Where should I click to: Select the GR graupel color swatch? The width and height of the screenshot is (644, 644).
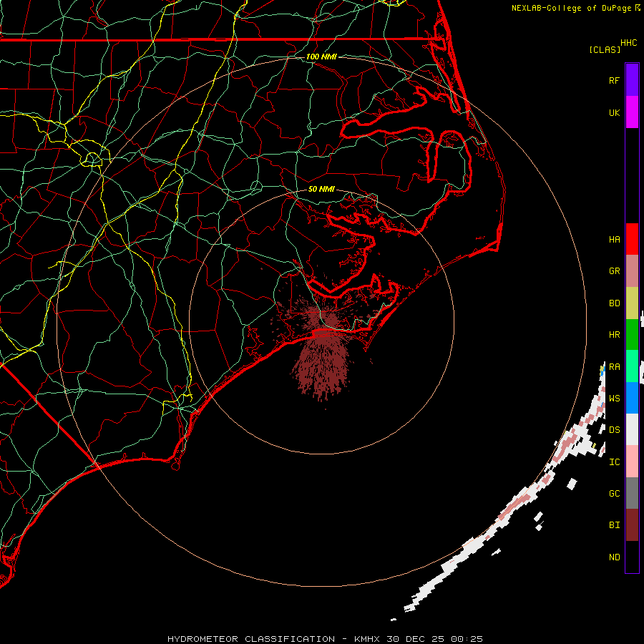pos(632,271)
